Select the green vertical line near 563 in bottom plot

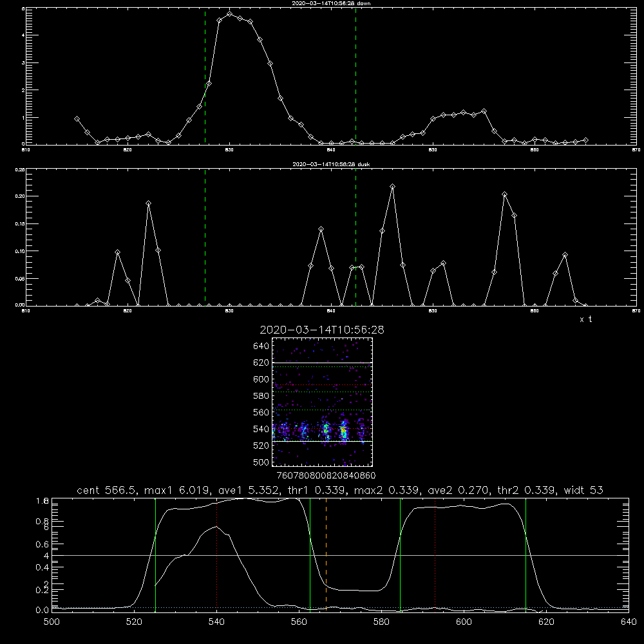pyautogui.click(x=310, y=554)
